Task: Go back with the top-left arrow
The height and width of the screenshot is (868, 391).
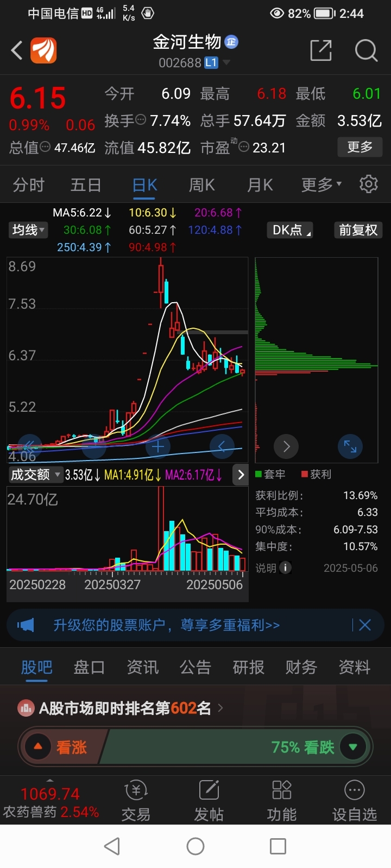Action: (x=17, y=50)
